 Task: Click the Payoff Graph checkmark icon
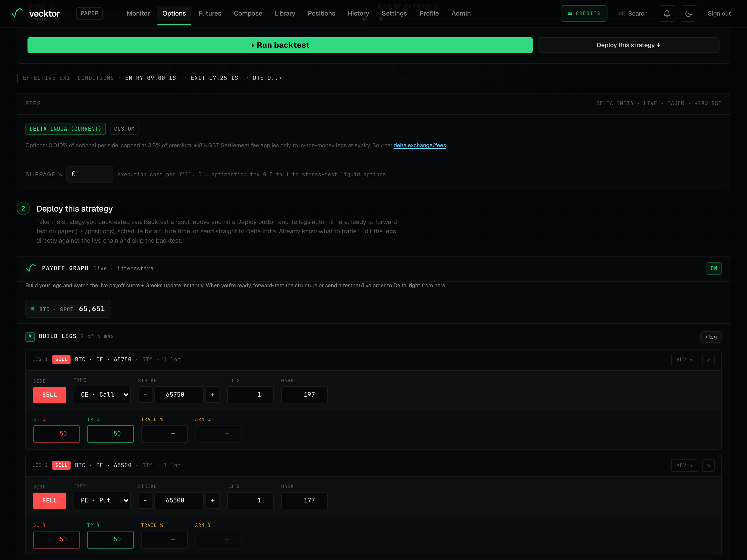click(x=31, y=268)
